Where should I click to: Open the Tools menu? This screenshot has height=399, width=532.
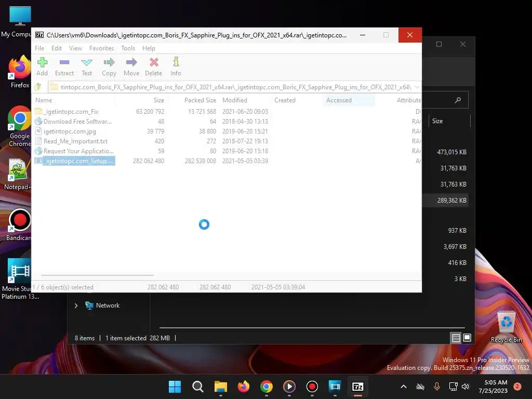pos(128,48)
